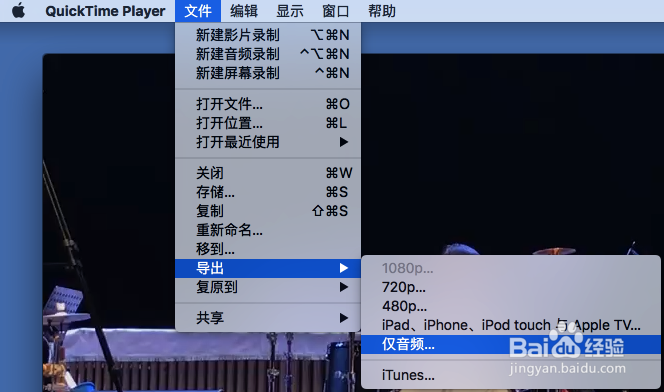664x392 pixels.
Task: Choose 新建屏幕录制
Action: (268, 73)
